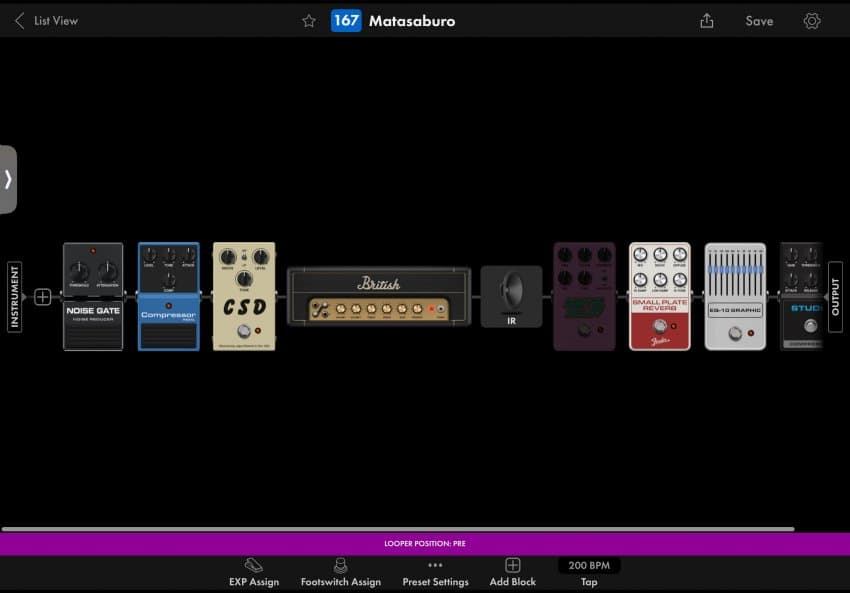
Task: Select the Small Plate Reverb pedal
Action: (x=660, y=296)
